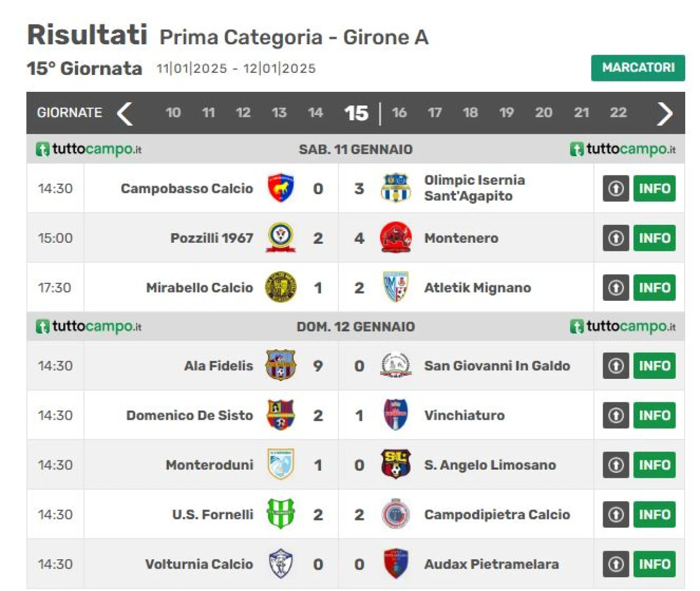
Task: Click the Monteroduni light blue crest
Action: 281,464
